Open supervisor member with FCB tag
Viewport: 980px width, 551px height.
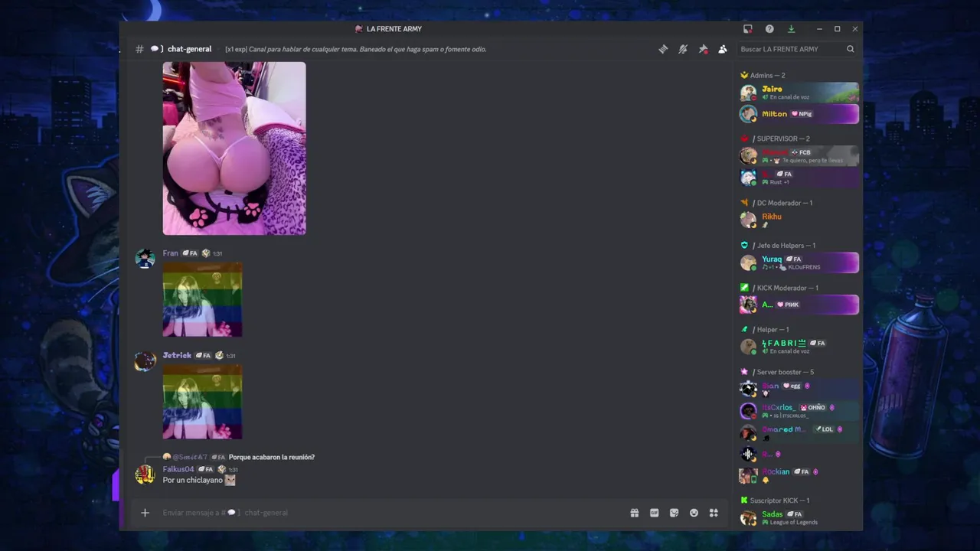799,156
